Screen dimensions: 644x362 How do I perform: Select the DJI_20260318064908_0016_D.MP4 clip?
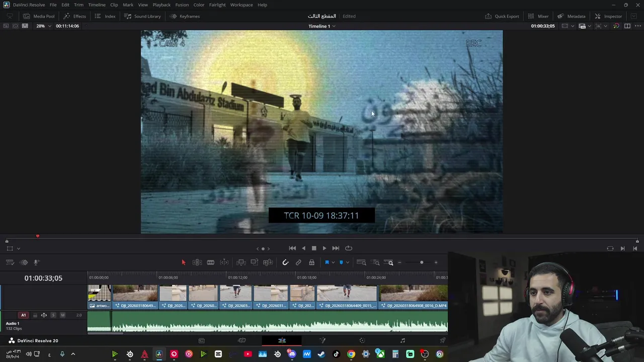click(414, 297)
